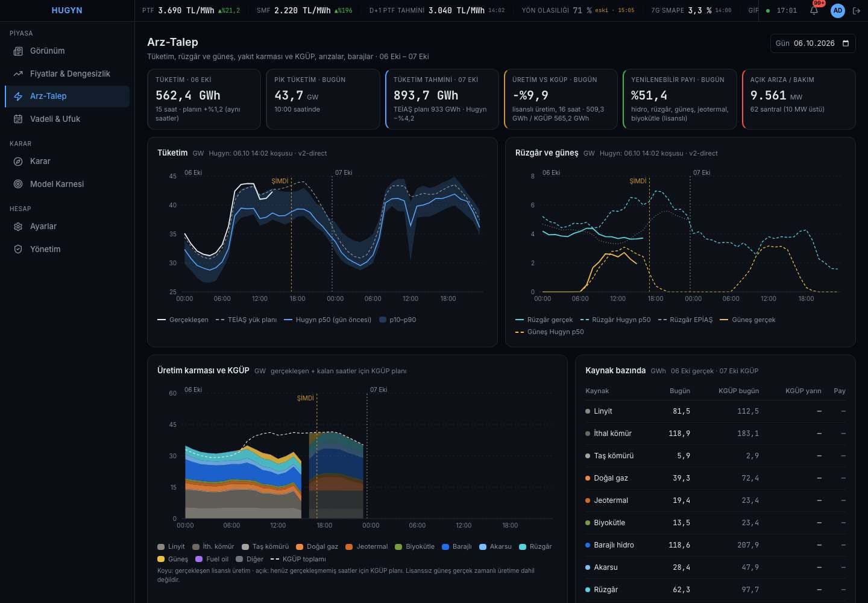868x603 pixels.
Task: Toggle TEİAŞ yük planı legend series
Action: 246,320
